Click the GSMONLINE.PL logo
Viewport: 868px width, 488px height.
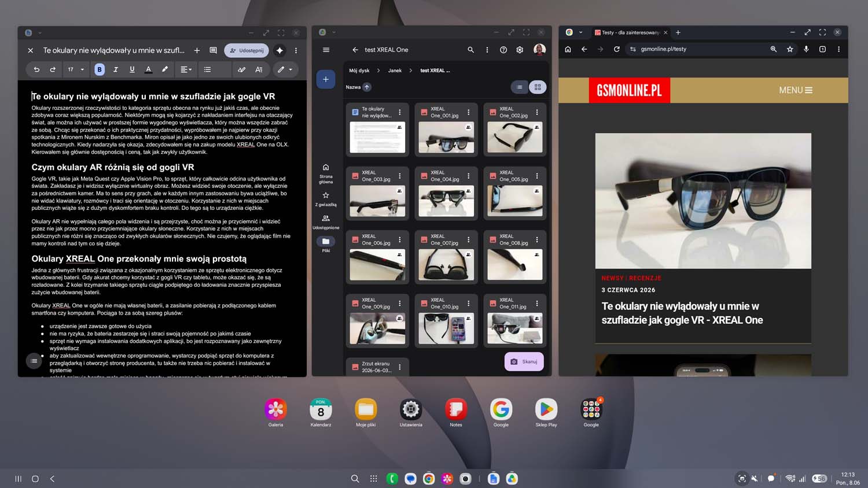(630, 90)
